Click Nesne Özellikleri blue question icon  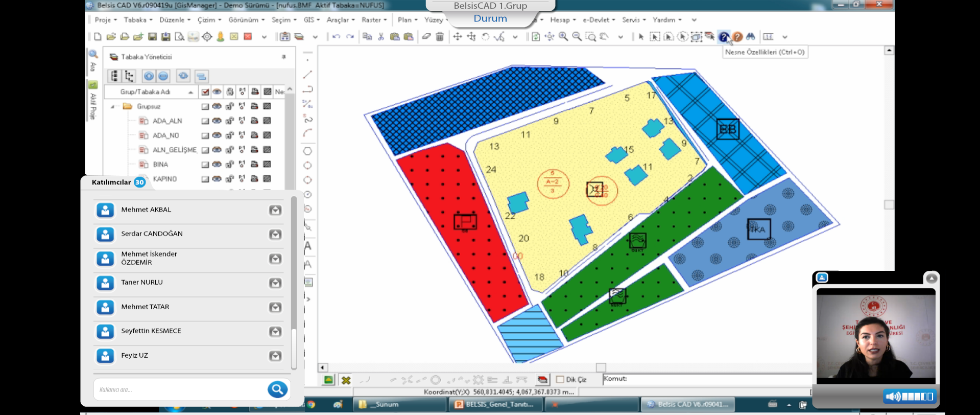pos(724,37)
